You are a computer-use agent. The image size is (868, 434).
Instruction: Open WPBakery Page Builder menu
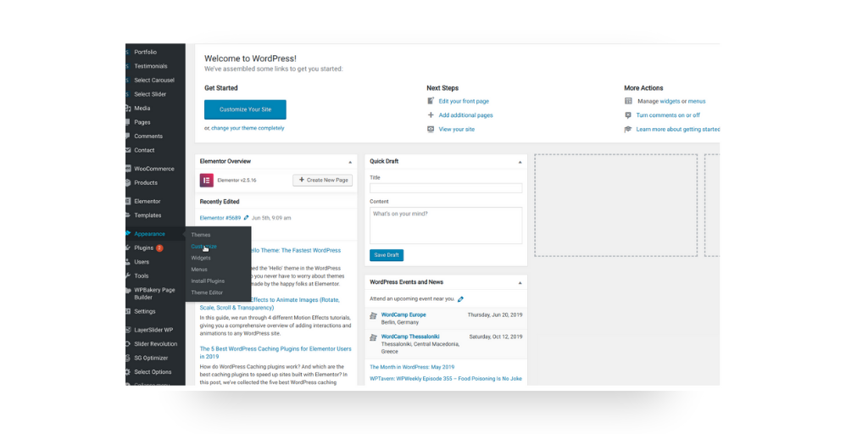point(154,293)
